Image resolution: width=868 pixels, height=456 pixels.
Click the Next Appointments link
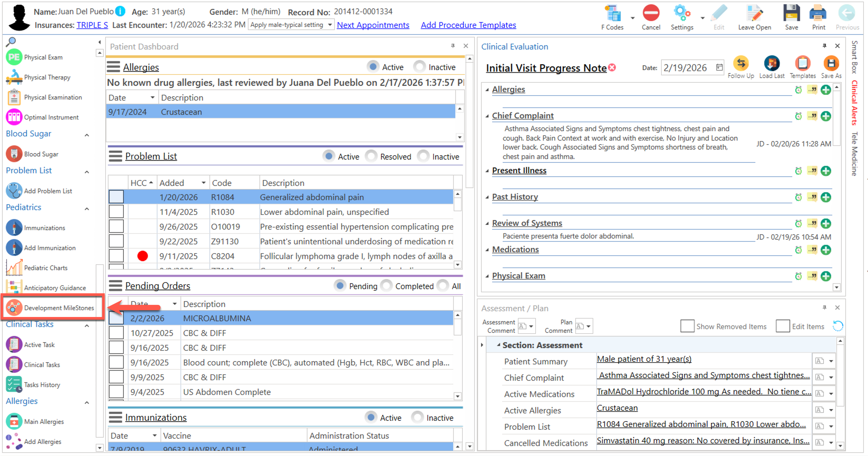[373, 25]
